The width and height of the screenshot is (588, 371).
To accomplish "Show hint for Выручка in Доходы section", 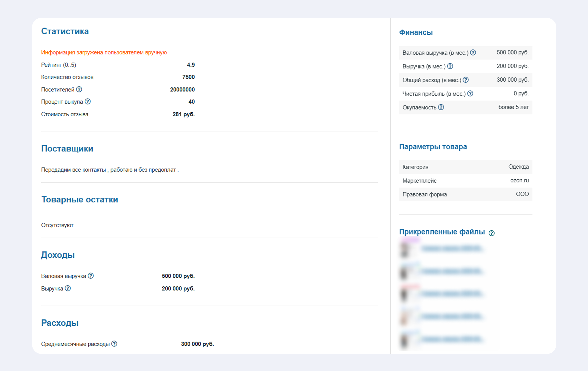I will (x=68, y=288).
